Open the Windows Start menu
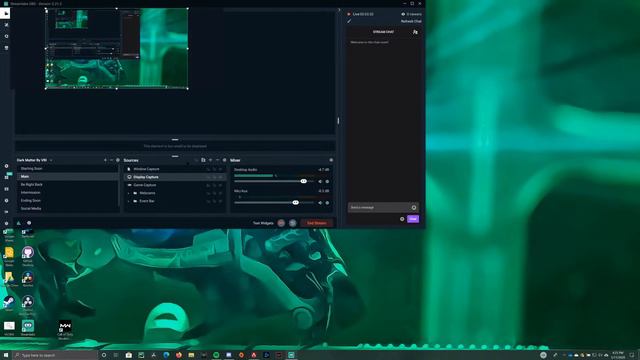 [6, 355]
